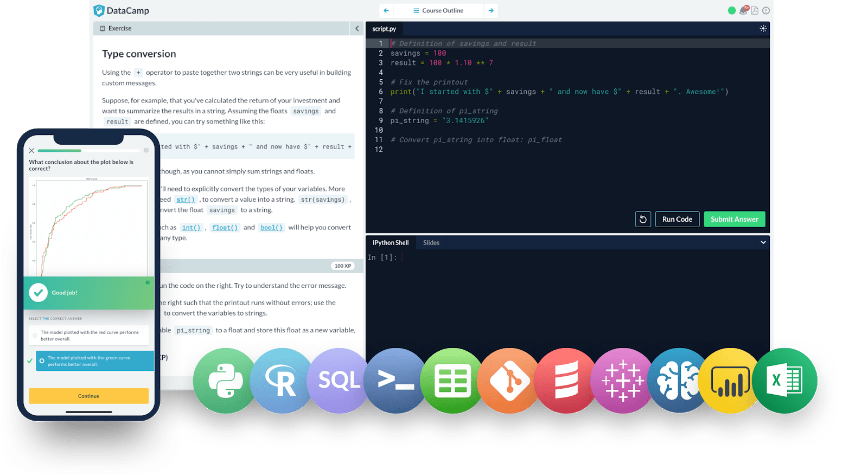
Task: Open the float() documentation link
Action: 225,228
